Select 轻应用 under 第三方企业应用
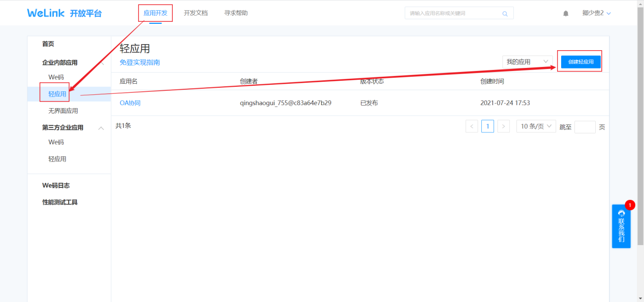644x302 pixels. (x=57, y=159)
